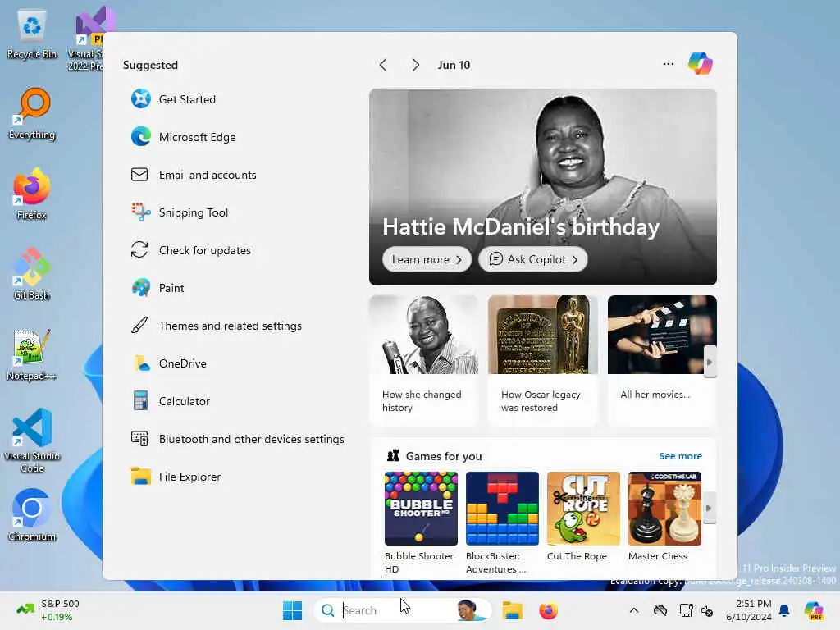Image resolution: width=840 pixels, height=630 pixels.
Task: Click the Learn more button
Action: coord(427,259)
